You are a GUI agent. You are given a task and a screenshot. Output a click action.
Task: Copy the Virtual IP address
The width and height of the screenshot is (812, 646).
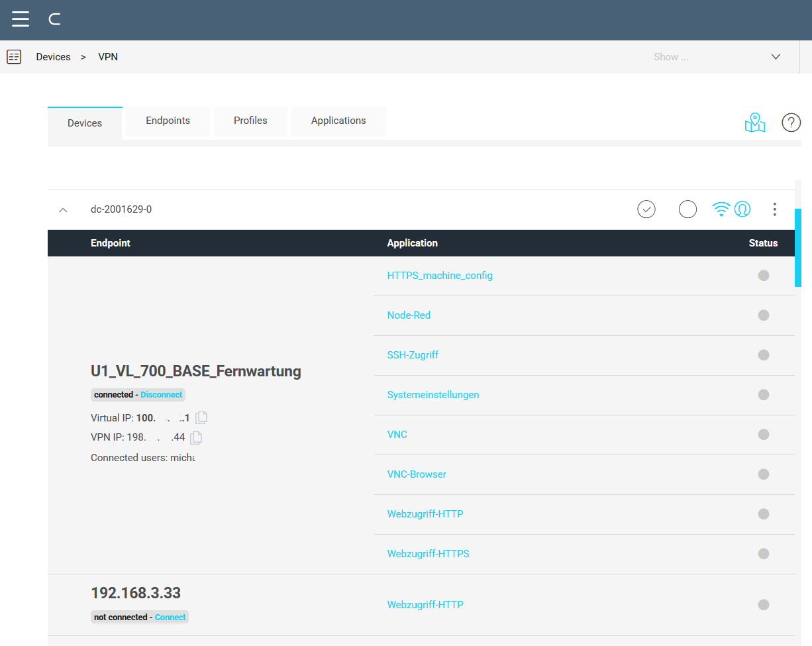(x=202, y=417)
